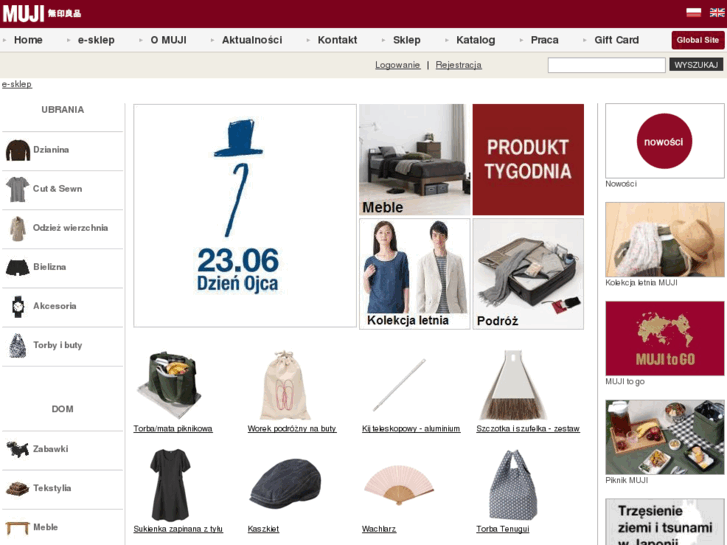Open the Meble bedroom tile

(x=415, y=160)
